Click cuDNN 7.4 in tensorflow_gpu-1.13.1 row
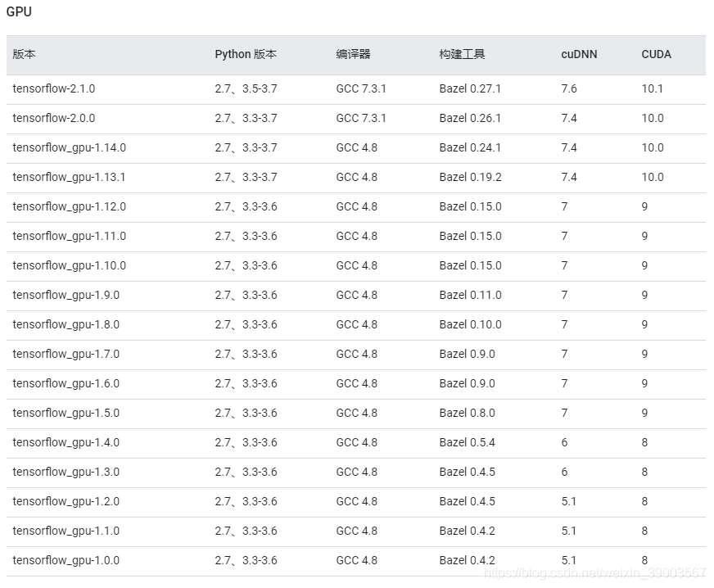The height and width of the screenshot is (588, 714). click(569, 177)
